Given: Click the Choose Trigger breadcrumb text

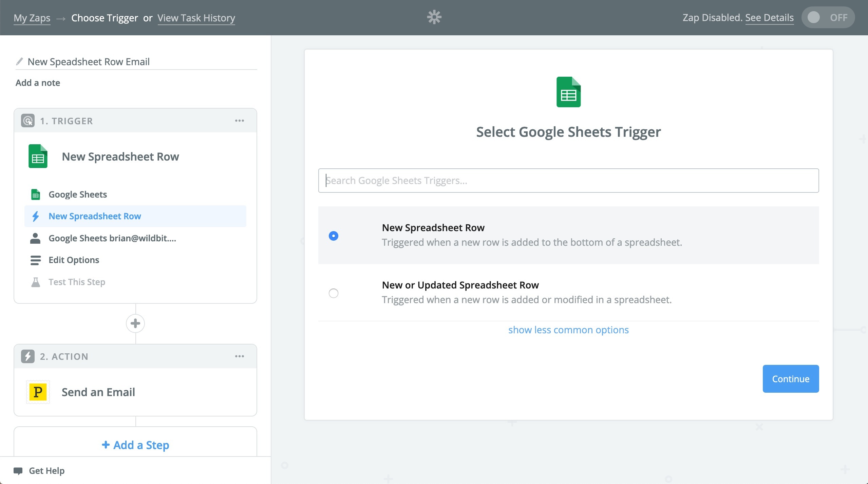Looking at the screenshot, I should pos(105,18).
